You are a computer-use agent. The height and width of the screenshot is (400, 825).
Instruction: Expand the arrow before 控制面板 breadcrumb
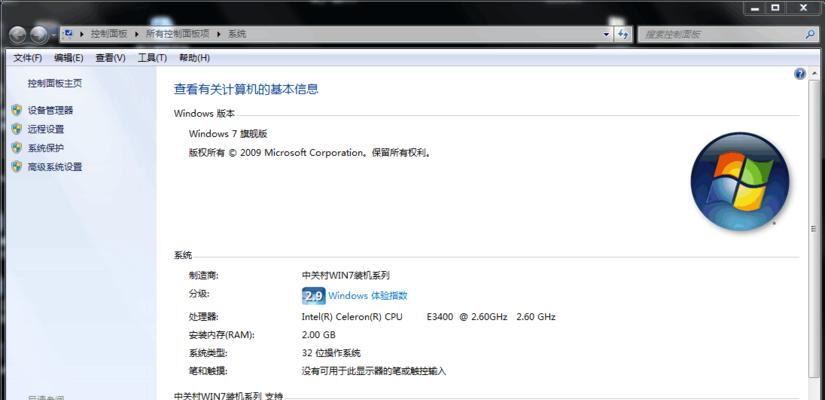[x=82, y=34]
